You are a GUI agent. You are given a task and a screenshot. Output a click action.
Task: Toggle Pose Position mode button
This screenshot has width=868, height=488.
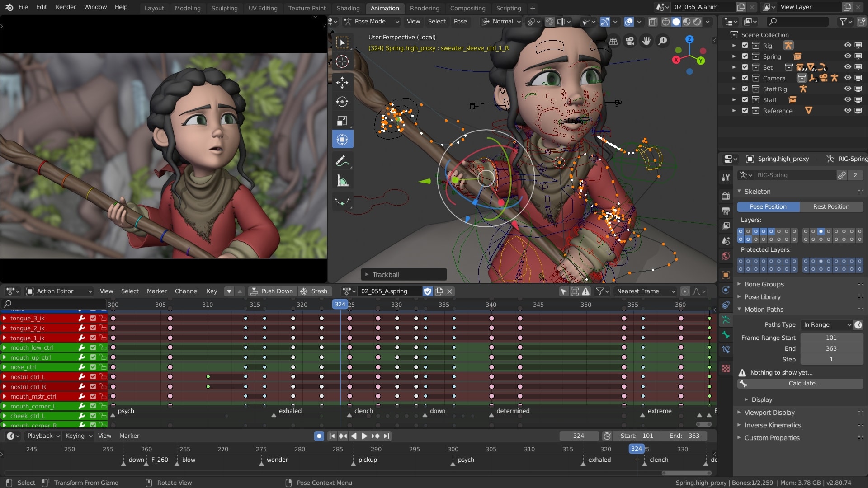(768, 206)
